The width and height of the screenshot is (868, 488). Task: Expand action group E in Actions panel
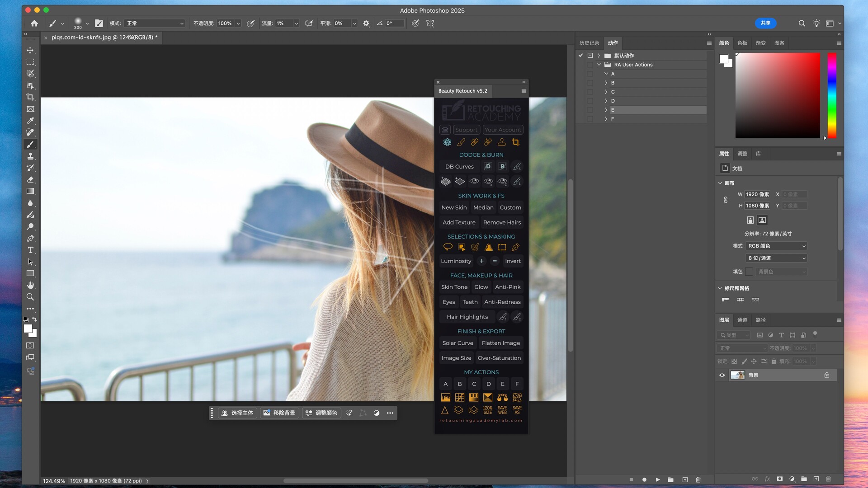tap(606, 110)
